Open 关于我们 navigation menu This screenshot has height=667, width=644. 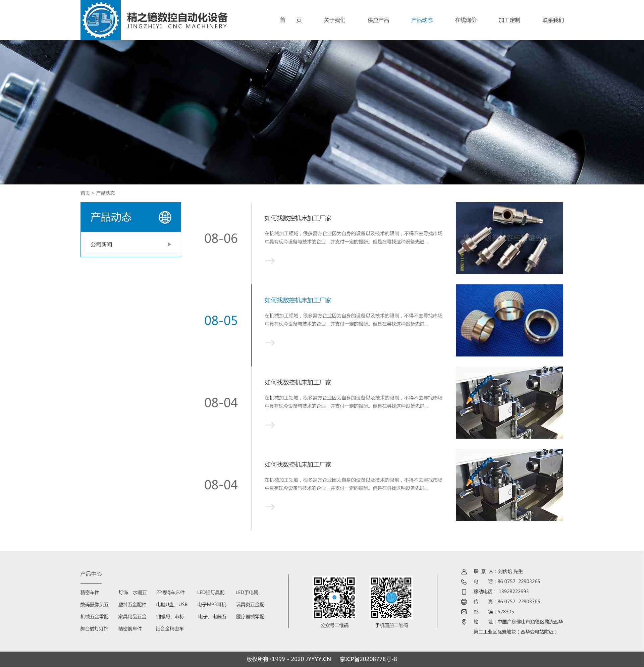(x=334, y=20)
